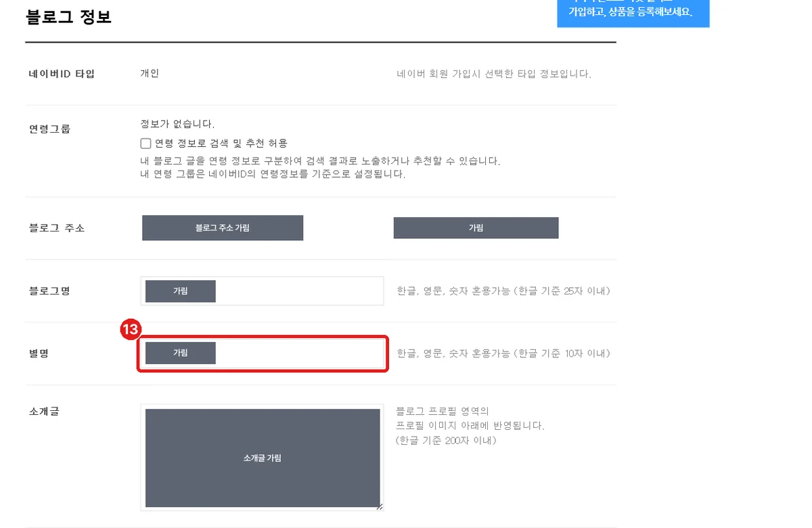
Task: Click the 블로그 주소 label
Action: coord(55,228)
